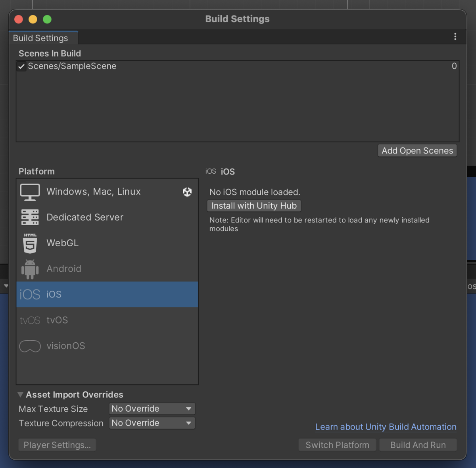Open the Max Texture Size dropdown
This screenshot has height=468, width=476.
coord(152,409)
